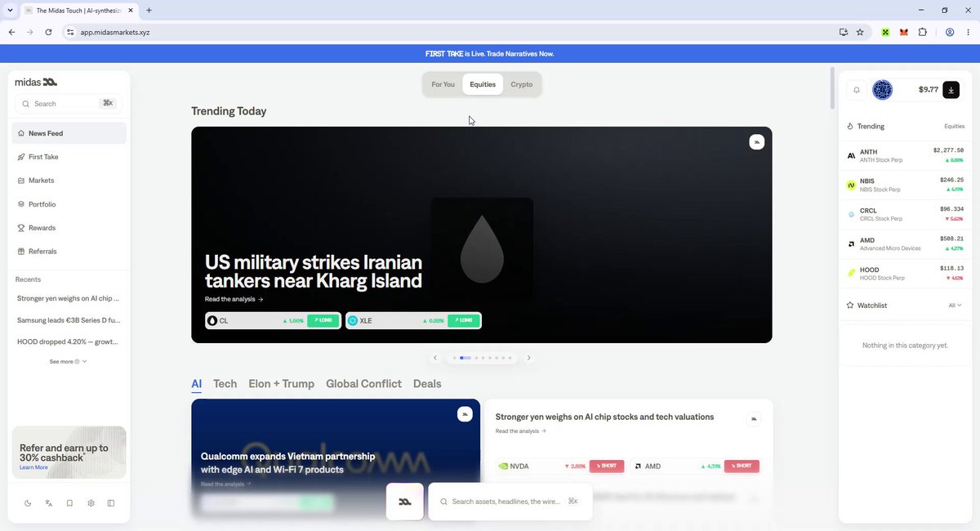Viewport: 980px width, 531px height.
Task: Open the round profile avatar
Action: 882,90
